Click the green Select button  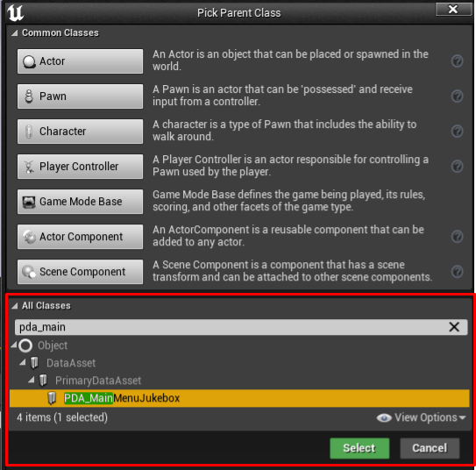click(359, 448)
